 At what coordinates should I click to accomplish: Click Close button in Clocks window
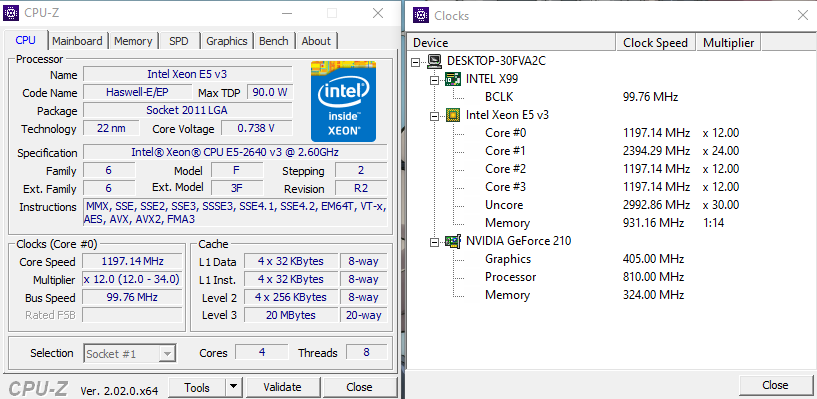tap(775, 385)
